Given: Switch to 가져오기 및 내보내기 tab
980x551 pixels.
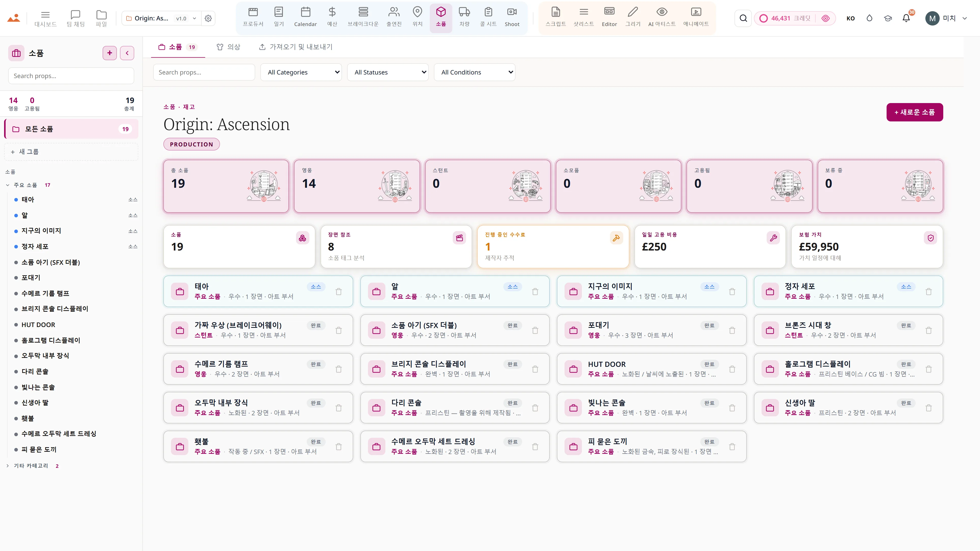Looking at the screenshot, I should (x=296, y=47).
